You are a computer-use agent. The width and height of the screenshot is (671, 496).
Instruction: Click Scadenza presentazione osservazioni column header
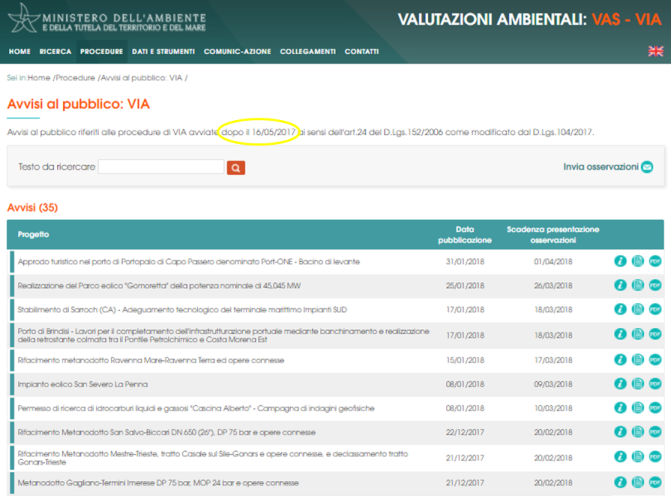(x=553, y=235)
